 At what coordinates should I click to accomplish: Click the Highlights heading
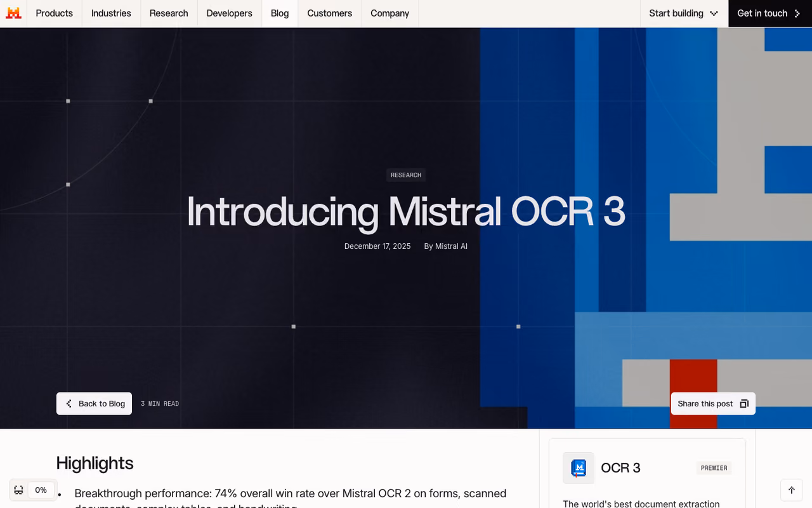(95, 463)
